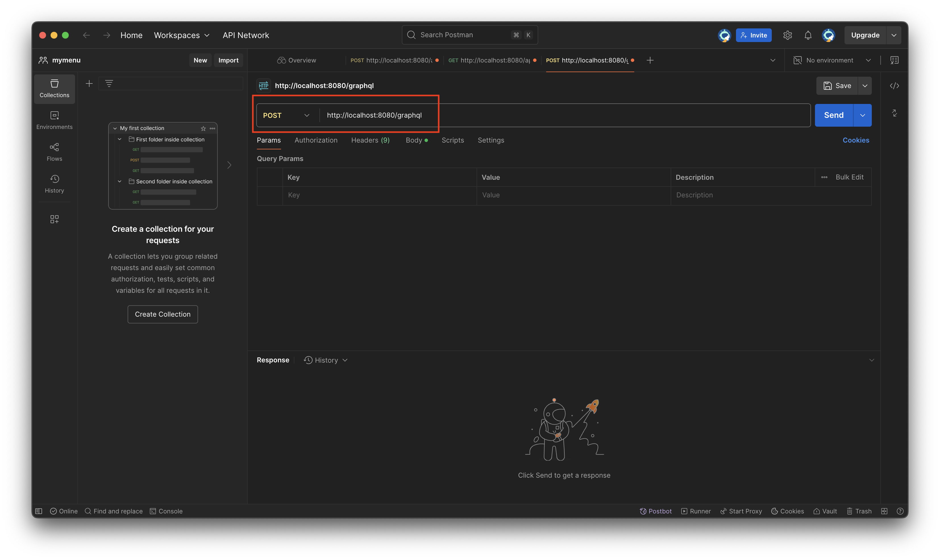Open the code snippet panel icon
940x560 pixels.
click(x=894, y=86)
